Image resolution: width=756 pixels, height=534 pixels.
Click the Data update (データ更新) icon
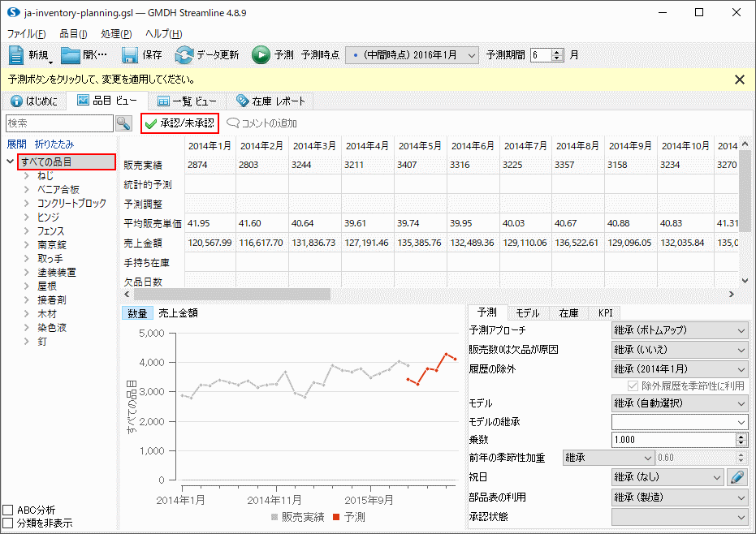click(184, 55)
